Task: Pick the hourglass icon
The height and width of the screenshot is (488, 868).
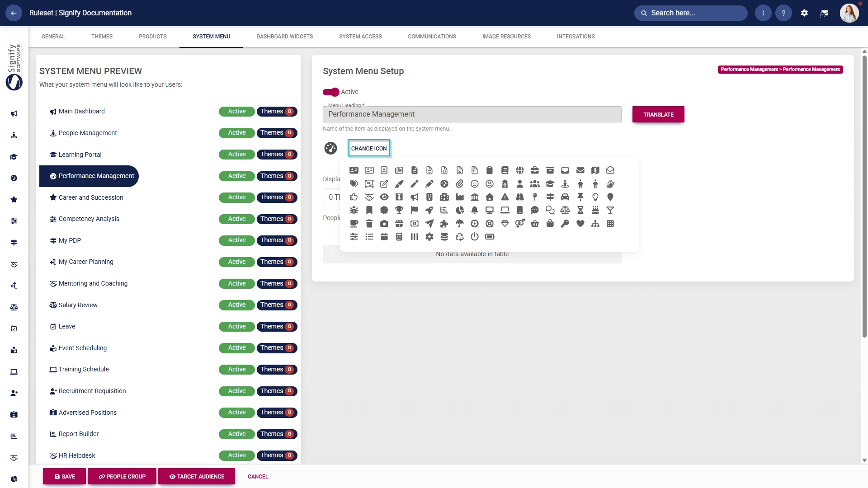Action: click(x=580, y=210)
